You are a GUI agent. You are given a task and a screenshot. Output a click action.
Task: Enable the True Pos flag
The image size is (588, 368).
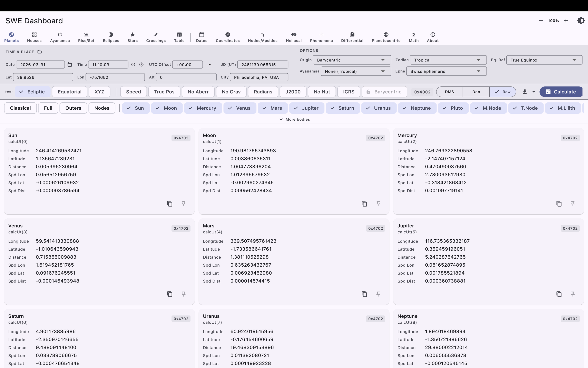[164, 92]
